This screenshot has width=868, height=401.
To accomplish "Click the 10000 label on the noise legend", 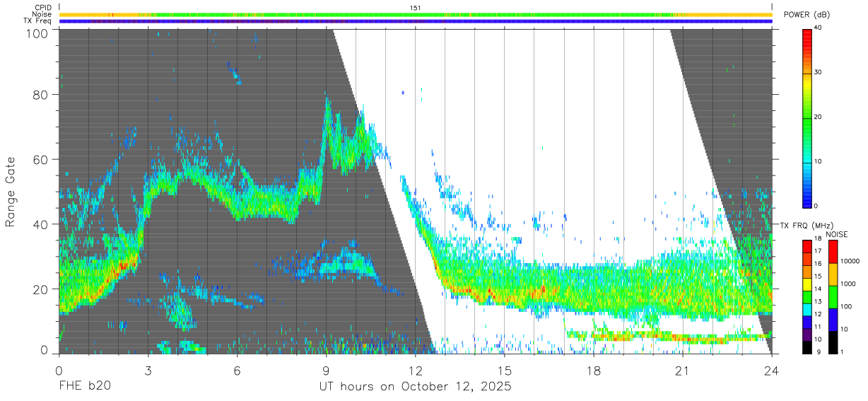I will click(851, 262).
